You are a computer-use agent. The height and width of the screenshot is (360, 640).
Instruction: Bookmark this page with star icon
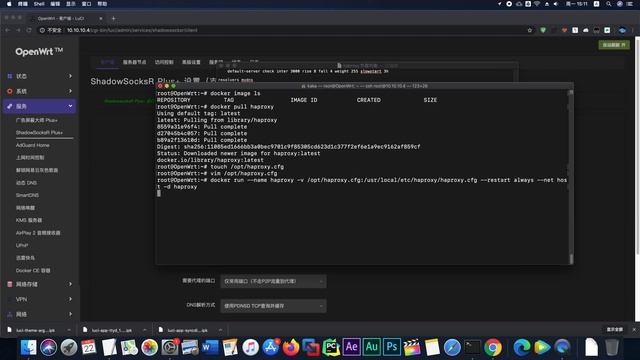(x=530, y=30)
